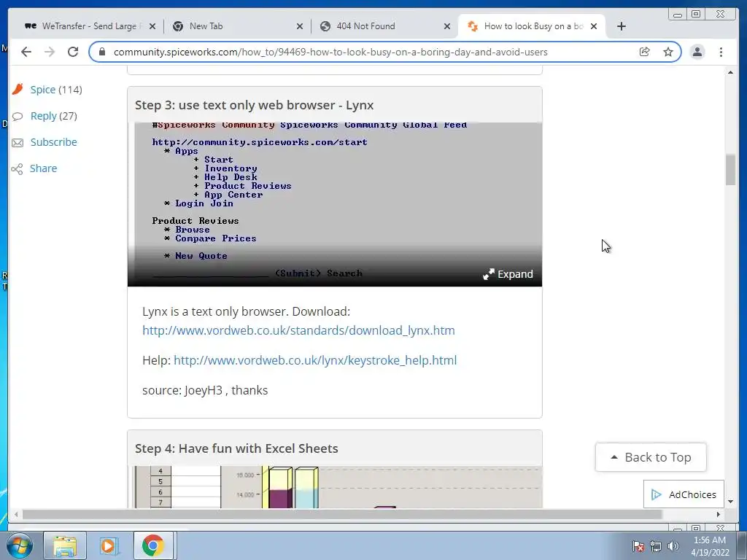Viewport: 747px width, 560px height.
Task: Open the keystroke_help.html link
Action: [315, 360]
